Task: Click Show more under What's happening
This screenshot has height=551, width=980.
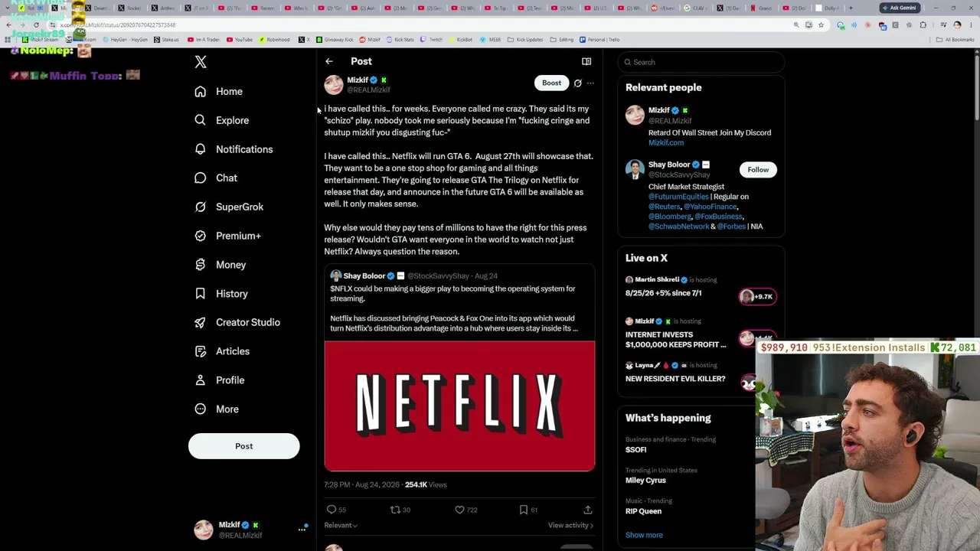Action: tap(644, 535)
